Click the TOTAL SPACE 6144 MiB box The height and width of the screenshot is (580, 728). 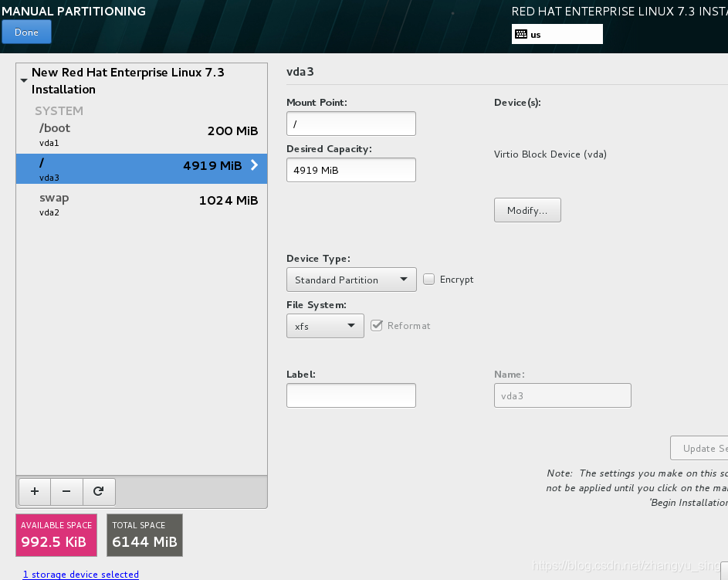144,535
